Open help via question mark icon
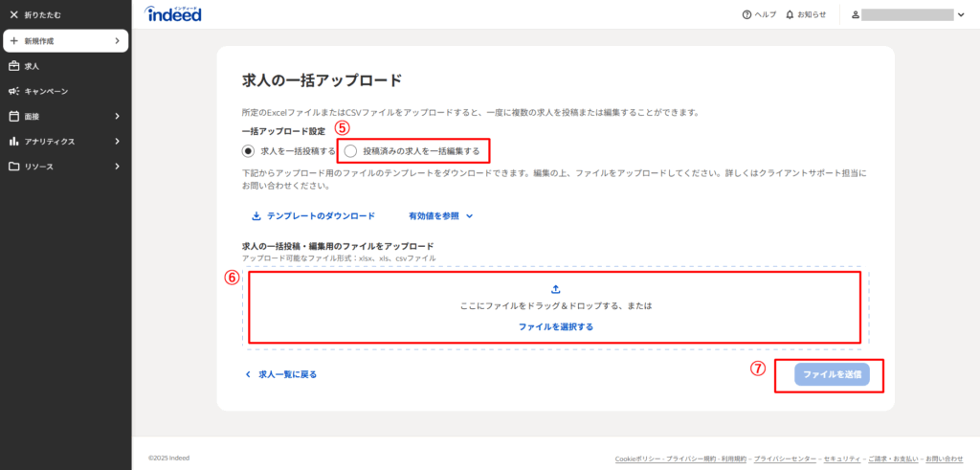 [746, 15]
